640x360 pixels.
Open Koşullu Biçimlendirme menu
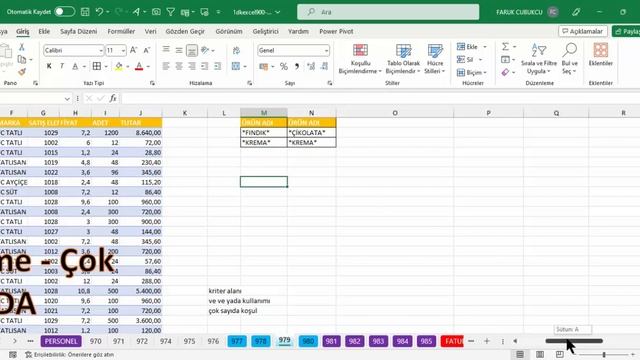pos(360,59)
